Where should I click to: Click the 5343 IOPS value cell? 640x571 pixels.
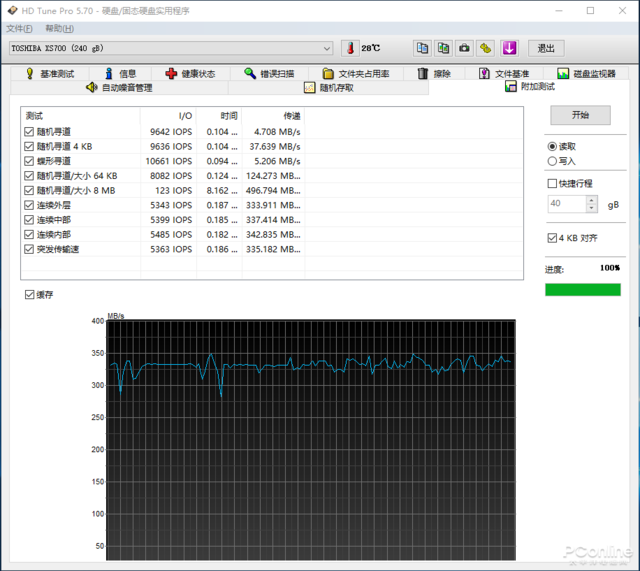(171, 205)
